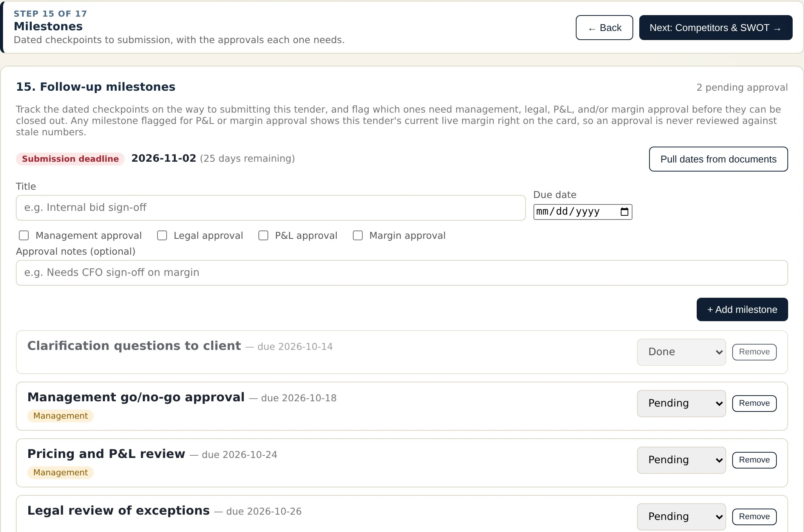The width and height of the screenshot is (804, 532).
Task: Focus the Approval notes input field
Action: 402,272
